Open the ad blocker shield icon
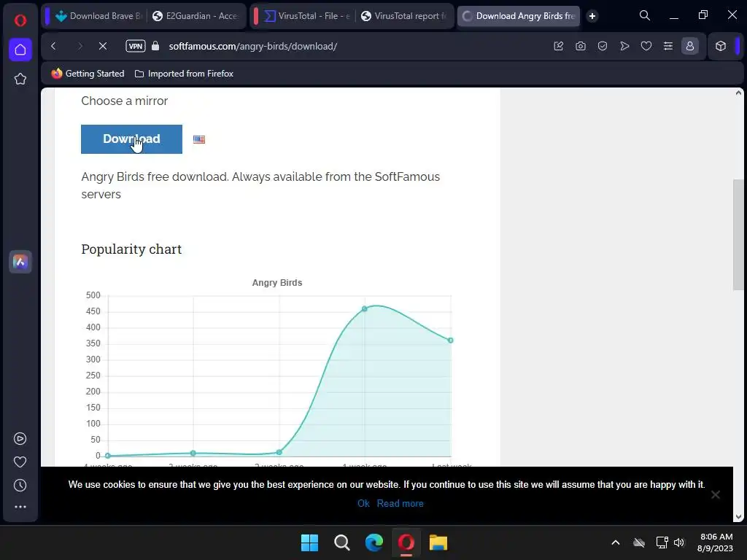This screenshot has height=560, width=747. 602,46
